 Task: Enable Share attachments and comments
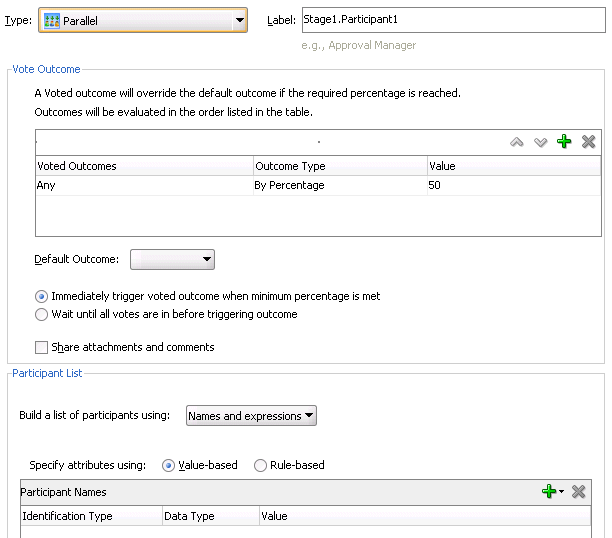coord(41,348)
